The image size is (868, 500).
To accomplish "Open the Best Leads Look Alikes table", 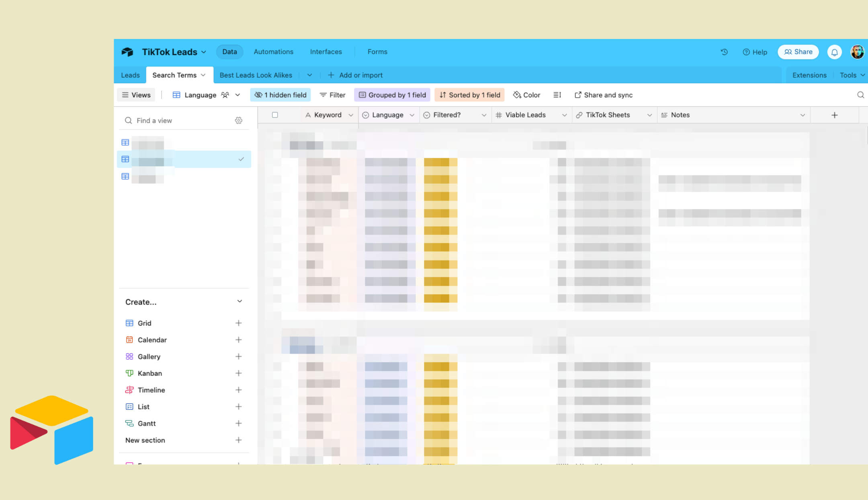I will pyautogui.click(x=256, y=75).
